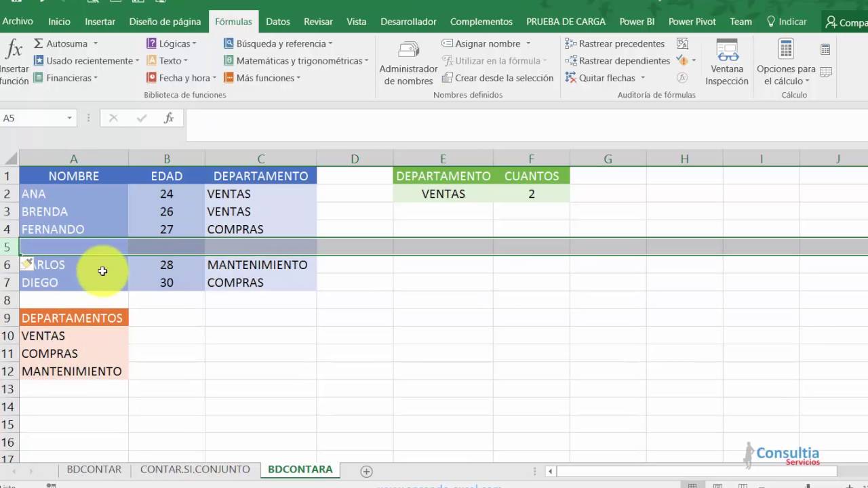Go to the Power Pivot tab
The height and width of the screenshot is (488, 868).
[692, 22]
